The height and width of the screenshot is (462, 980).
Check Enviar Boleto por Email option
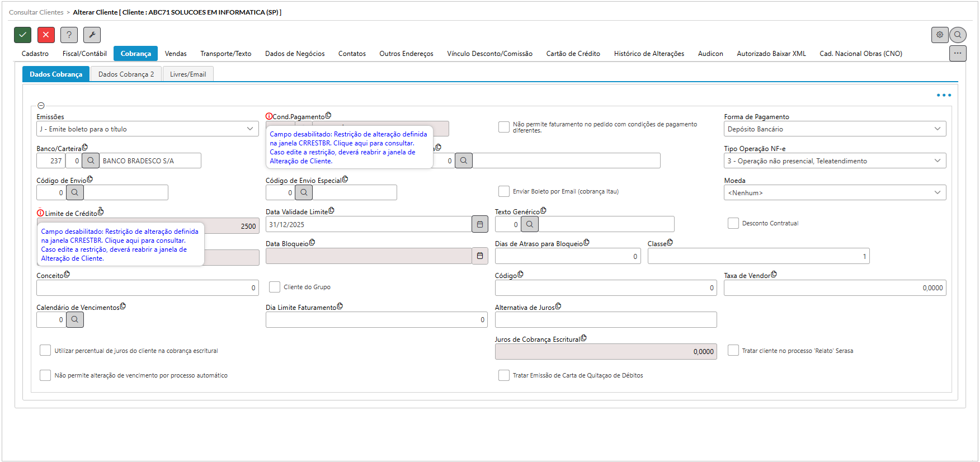504,191
